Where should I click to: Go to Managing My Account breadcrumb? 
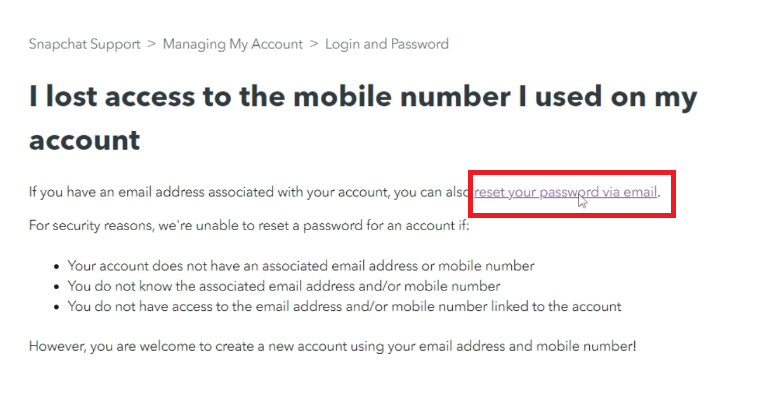tap(232, 44)
